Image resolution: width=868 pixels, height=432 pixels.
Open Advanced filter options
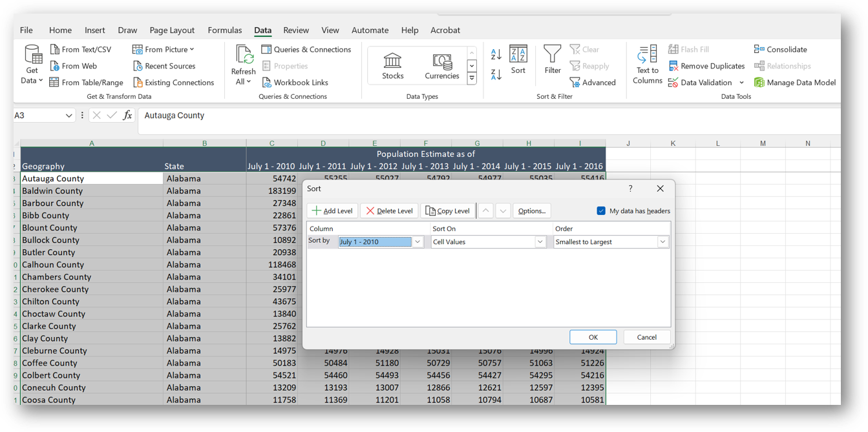[593, 82]
